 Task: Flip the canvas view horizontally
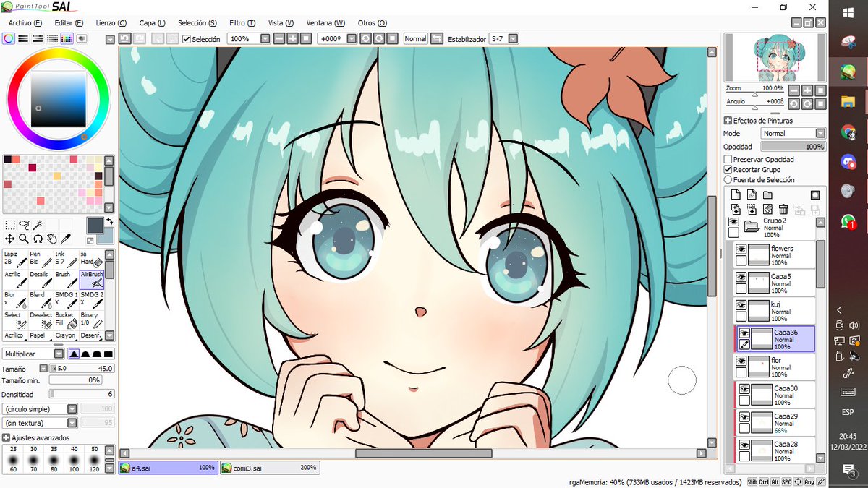pyautogui.click(x=435, y=38)
